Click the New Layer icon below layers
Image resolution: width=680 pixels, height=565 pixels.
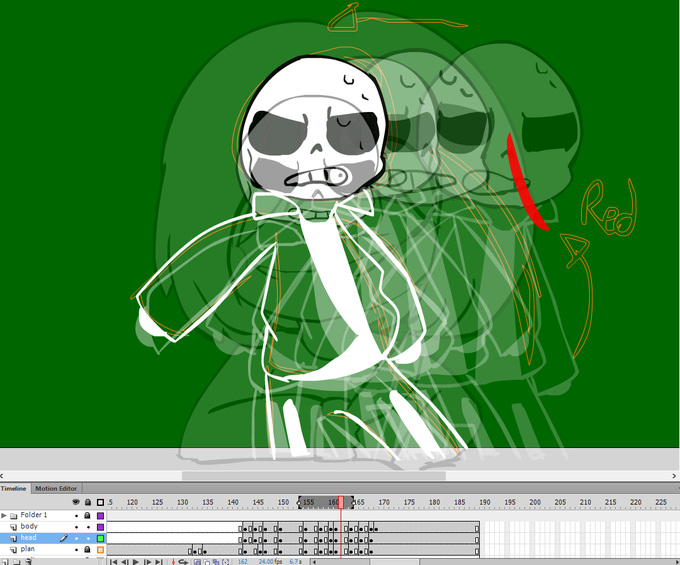(x=5, y=562)
